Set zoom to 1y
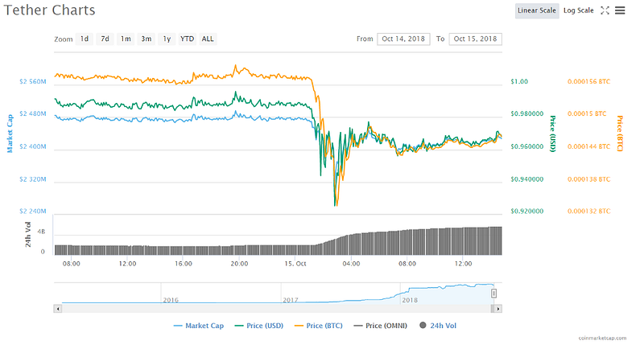This screenshot has width=644, height=345. coord(167,39)
